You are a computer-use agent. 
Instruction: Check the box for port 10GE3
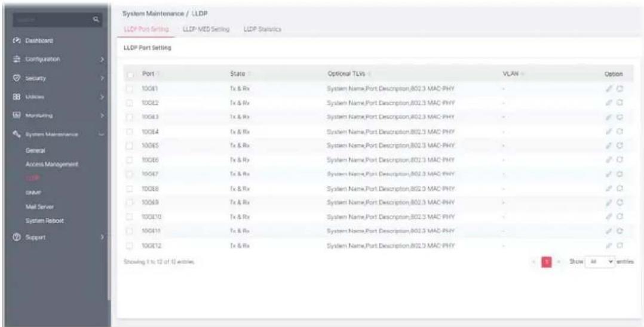[131, 117]
